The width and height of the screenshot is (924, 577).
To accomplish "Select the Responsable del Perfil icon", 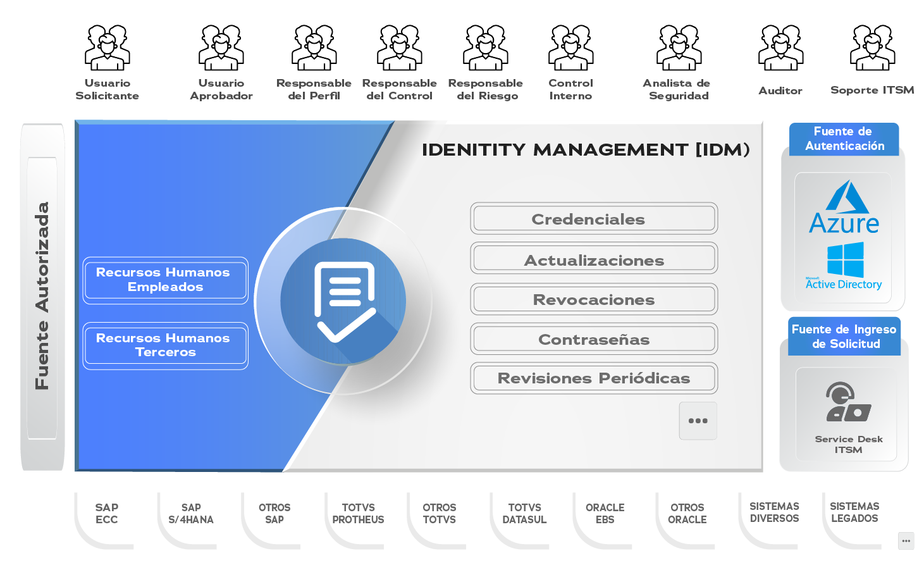I will 314,47.
